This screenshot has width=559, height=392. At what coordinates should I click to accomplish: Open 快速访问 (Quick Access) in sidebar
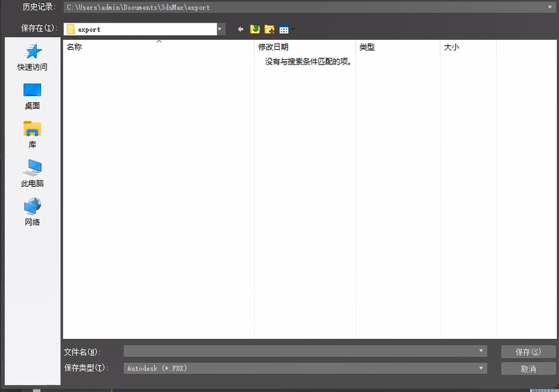coord(32,57)
